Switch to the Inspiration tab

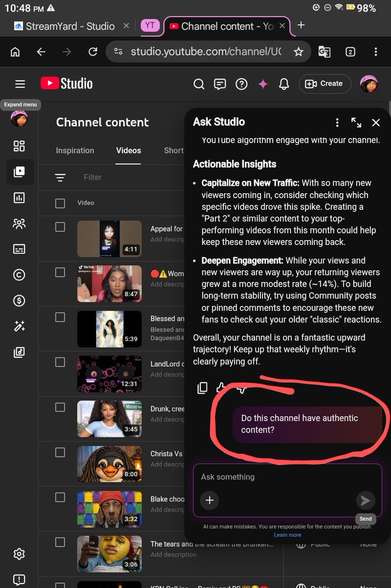(75, 150)
